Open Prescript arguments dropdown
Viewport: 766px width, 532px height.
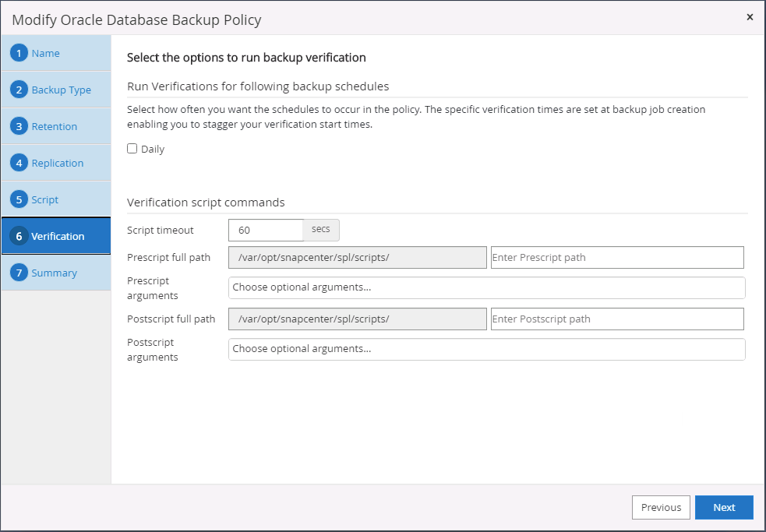point(486,287)
